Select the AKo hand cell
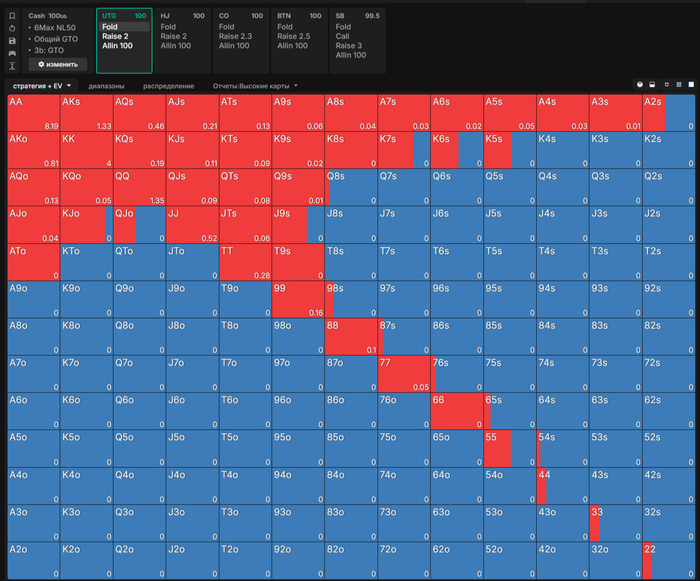The image size is (700, 581). pyautogui.click(x=34, y=150)
